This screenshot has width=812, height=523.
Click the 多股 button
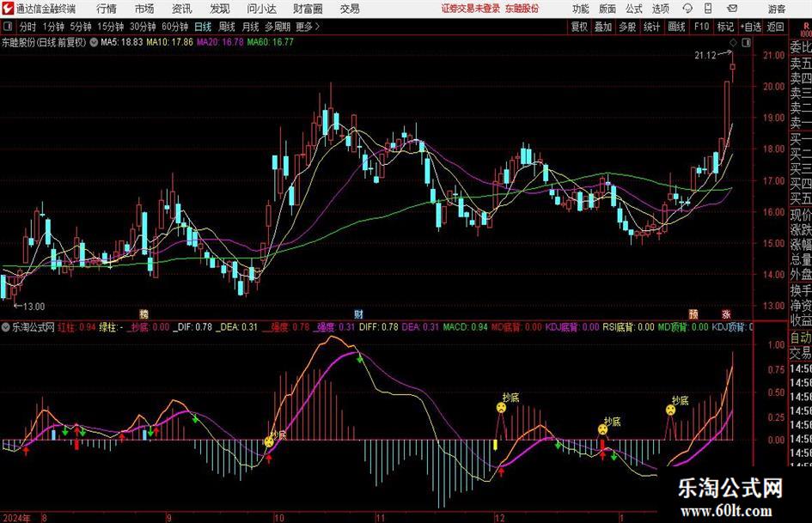(627, 27)
